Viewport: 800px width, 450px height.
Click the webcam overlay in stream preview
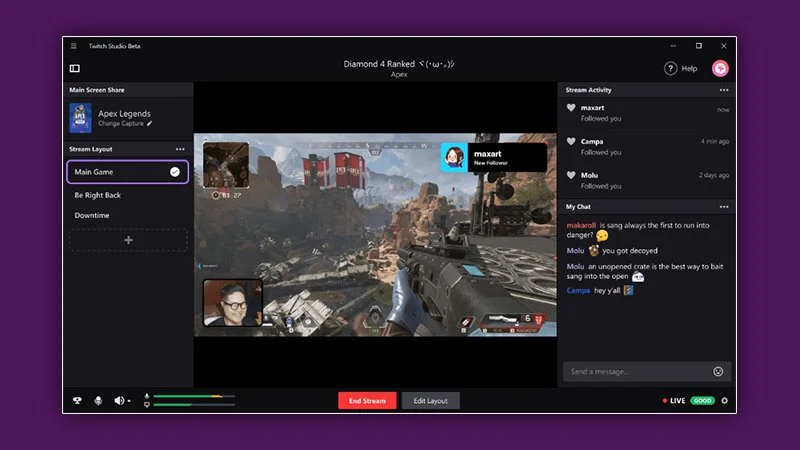(x=233, y=303)
